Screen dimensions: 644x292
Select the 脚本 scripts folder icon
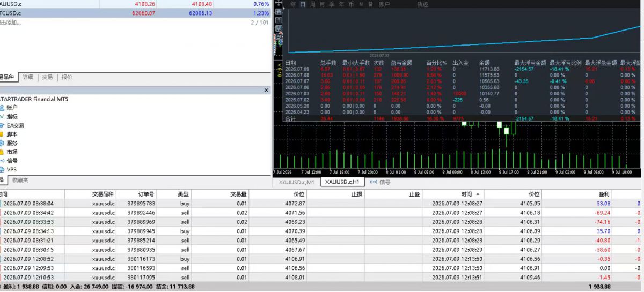2,134
